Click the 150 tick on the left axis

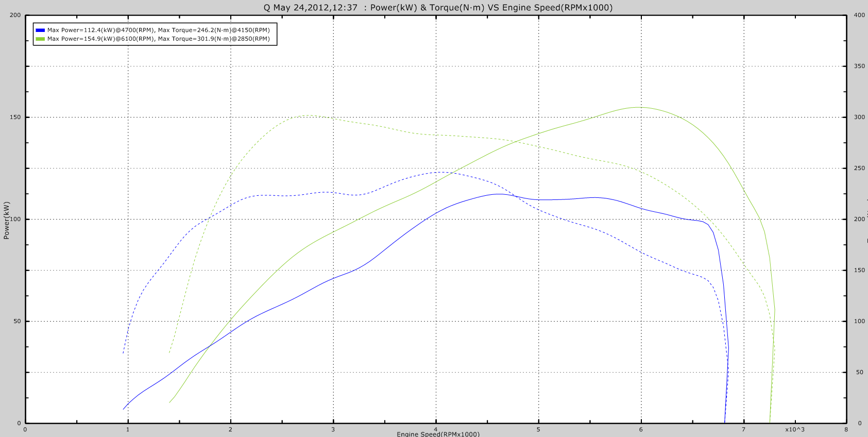pos(15,117)
